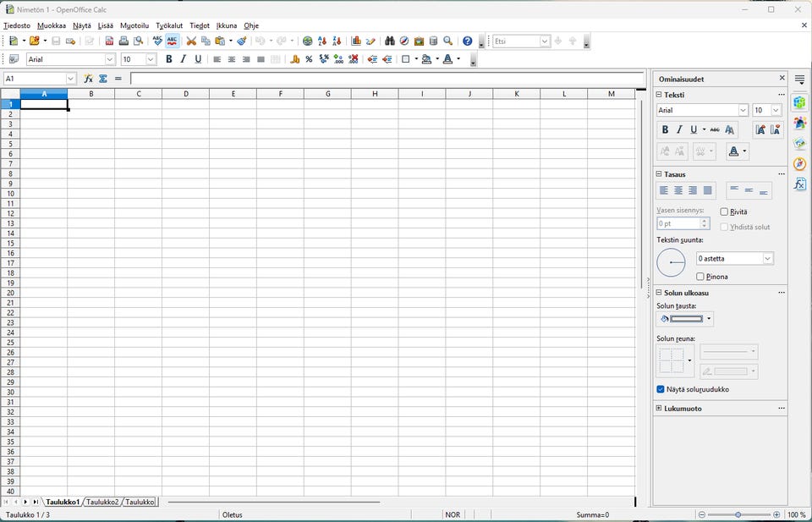Sort descending Z-A icon
Image resolution: width=812 pixels, height=522 pixels.
337,41
